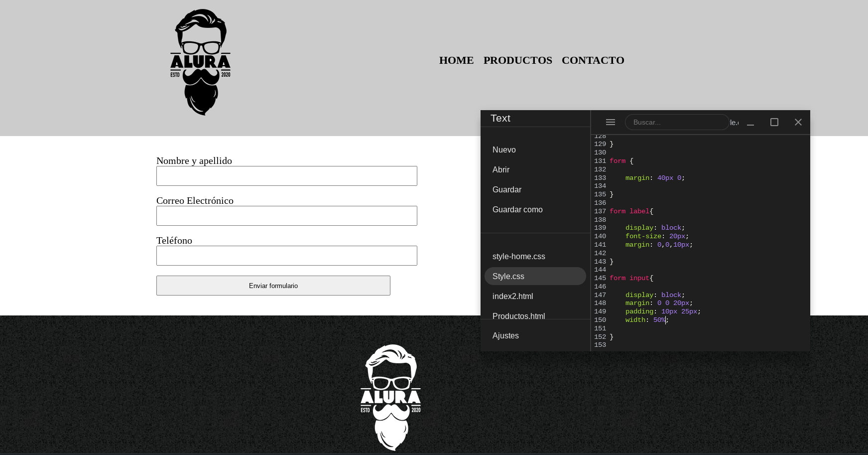Focus the Buscar search field

[677, 122]
